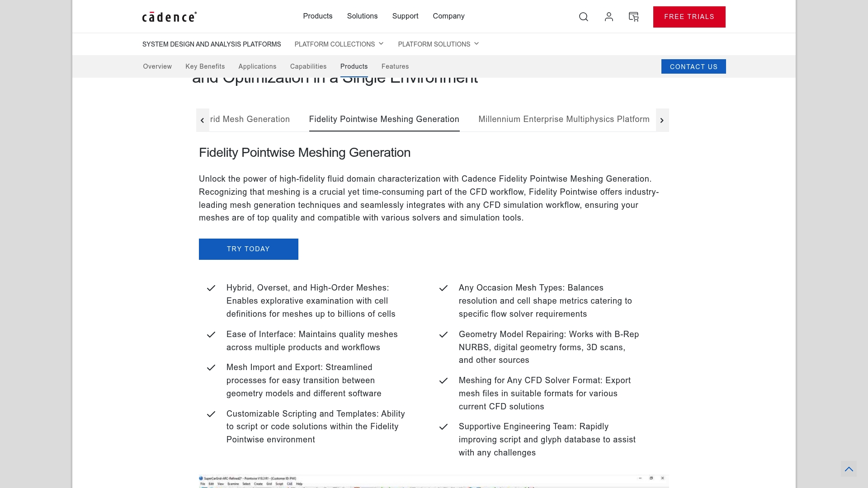This screenshot has height=488, width=868.
Task: Open the Pointwise screenshot thumbnail
Action: point(434,481)
